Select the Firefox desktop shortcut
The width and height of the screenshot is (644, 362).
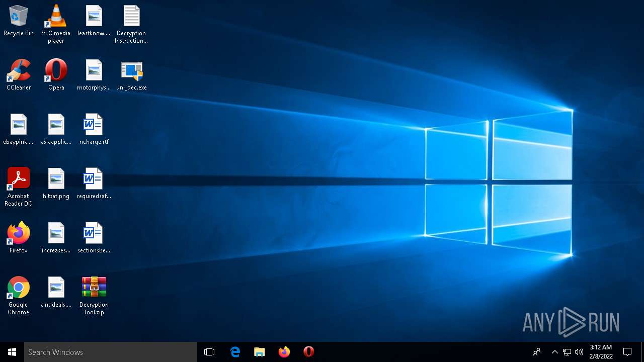[x=19, y=238]
